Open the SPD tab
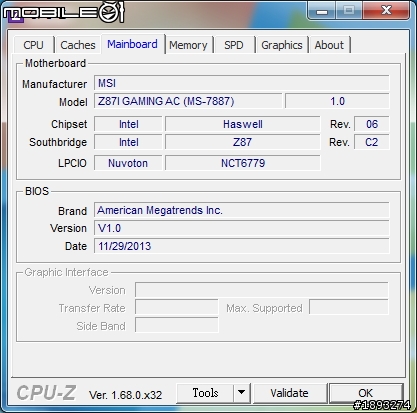The width and height of the screenshot is (417, 413). [x=234, y=45]
